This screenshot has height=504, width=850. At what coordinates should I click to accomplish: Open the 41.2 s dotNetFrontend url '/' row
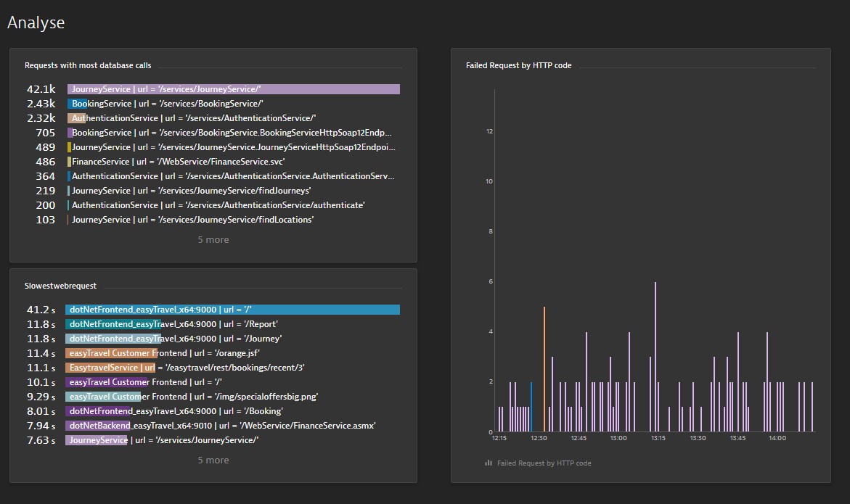213,310
